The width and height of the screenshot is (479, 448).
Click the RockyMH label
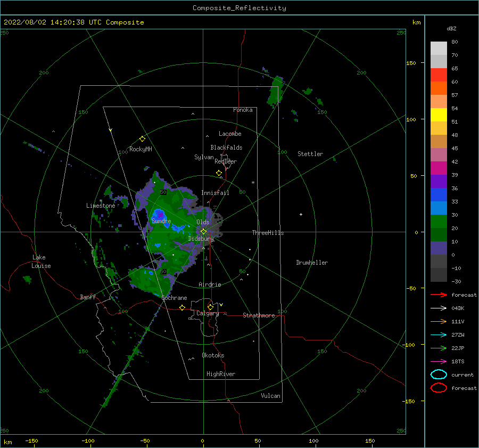141,149
